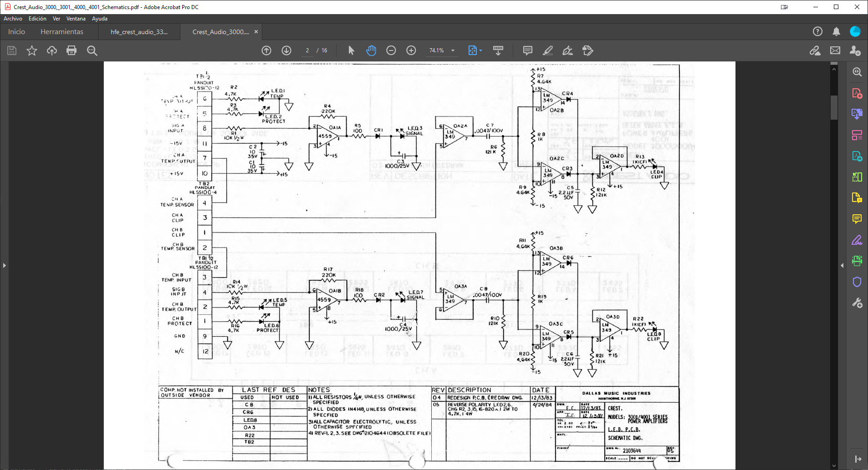Click the Save file icon
The width and height of the screenshot is (868, 470).
point(12,51)
